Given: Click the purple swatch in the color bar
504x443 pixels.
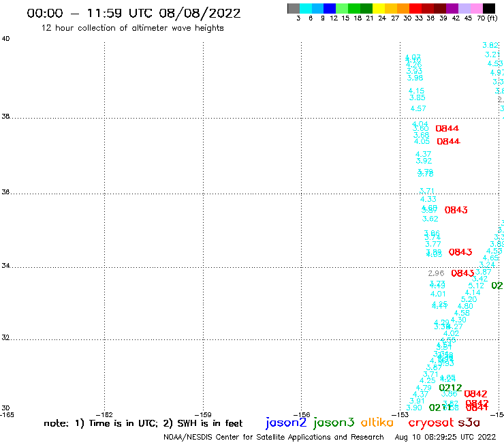Looking at the screenshot, I should 452,8.
